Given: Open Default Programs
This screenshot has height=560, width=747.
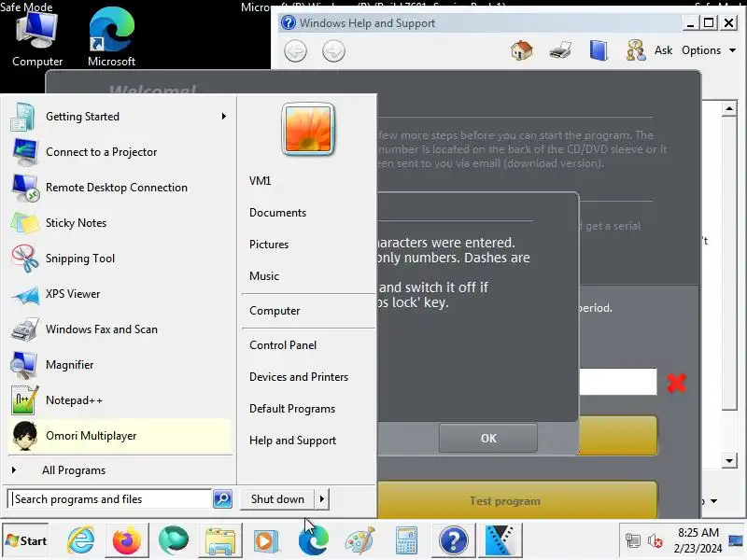Looking at the screenshot, I should (x=292, y=409).
